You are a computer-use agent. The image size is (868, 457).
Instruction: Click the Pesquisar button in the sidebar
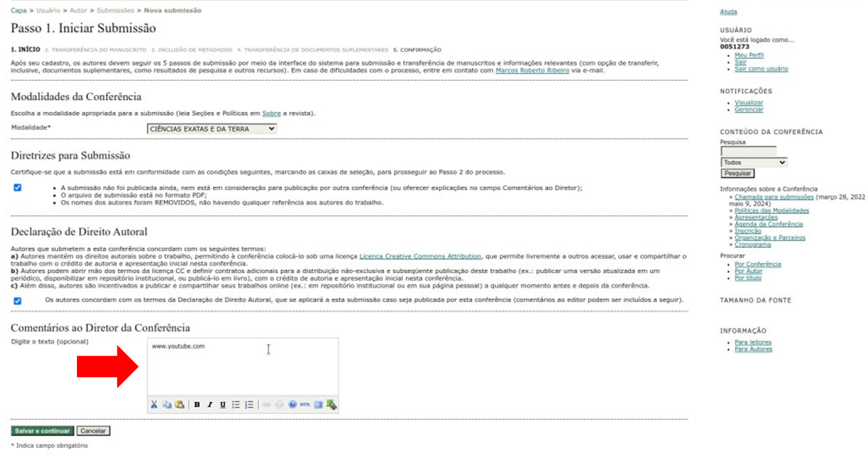(739, 173)
